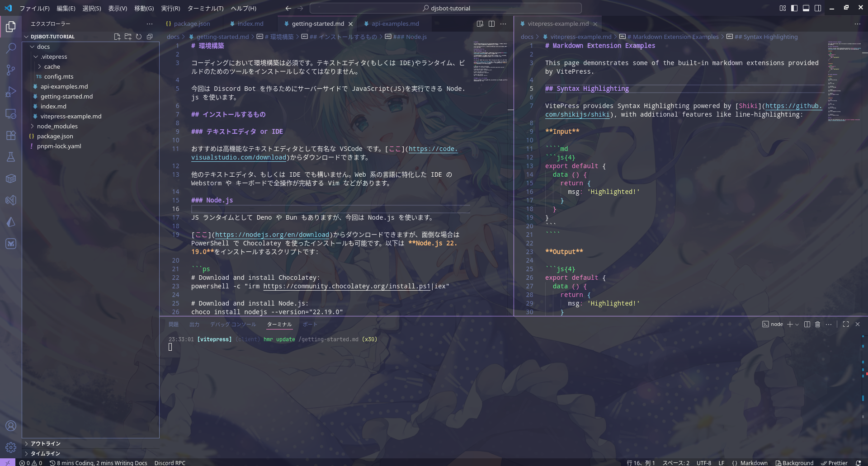Open the terminal profile dropdown chevron
The width and height of the screenshot is (868, 466).
tap(797, 324)
